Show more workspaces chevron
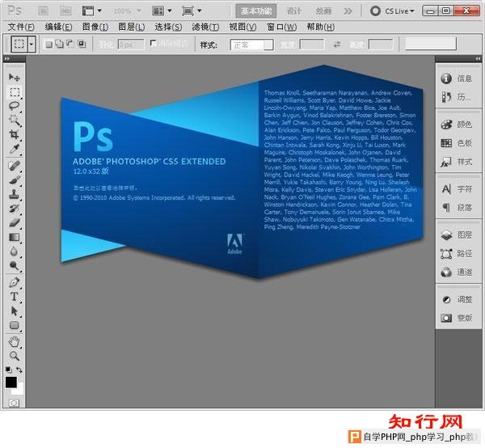 point(348,11)
